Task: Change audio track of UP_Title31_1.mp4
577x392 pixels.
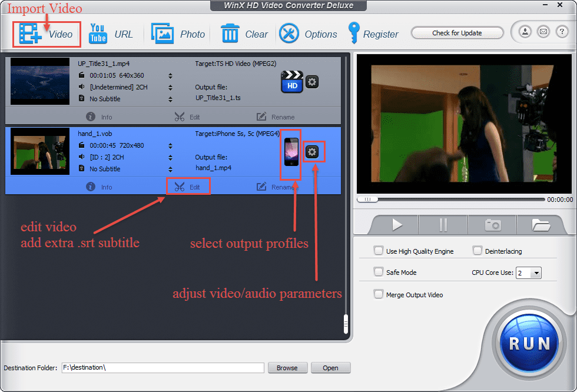Action: pos(170,87)
